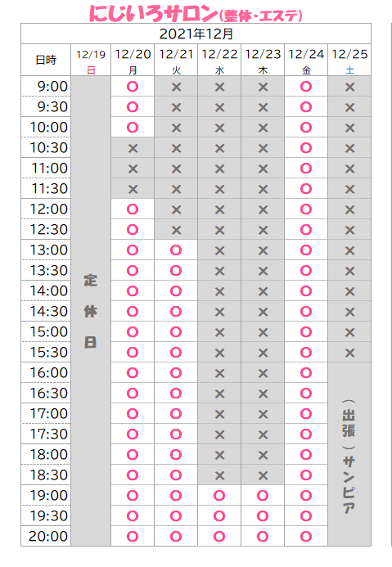This screenshot has width=392, height=567.
Task: Select the 12:00 circle on Monday 12/20
Action: coord(133,209)
